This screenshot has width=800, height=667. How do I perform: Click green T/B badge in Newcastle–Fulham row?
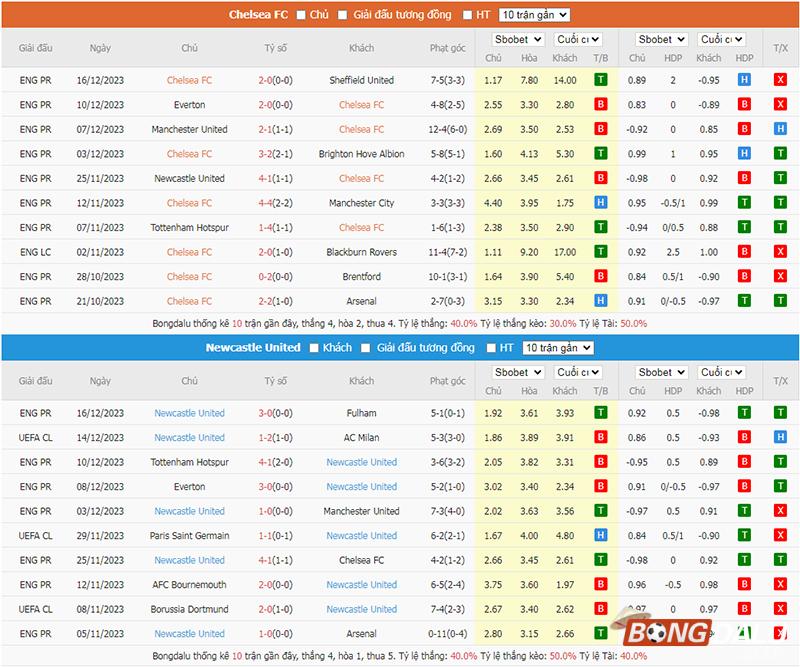click(x=600, y=413)
